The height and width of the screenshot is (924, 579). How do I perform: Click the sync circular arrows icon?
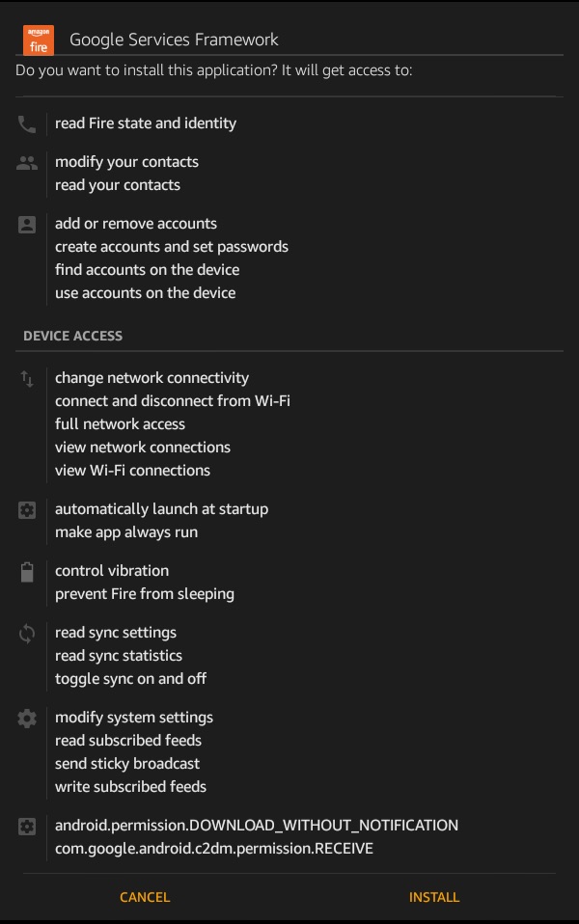tap(27, 634)
